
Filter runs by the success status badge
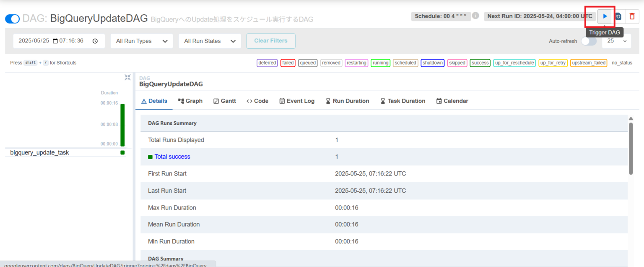(480, 63)
